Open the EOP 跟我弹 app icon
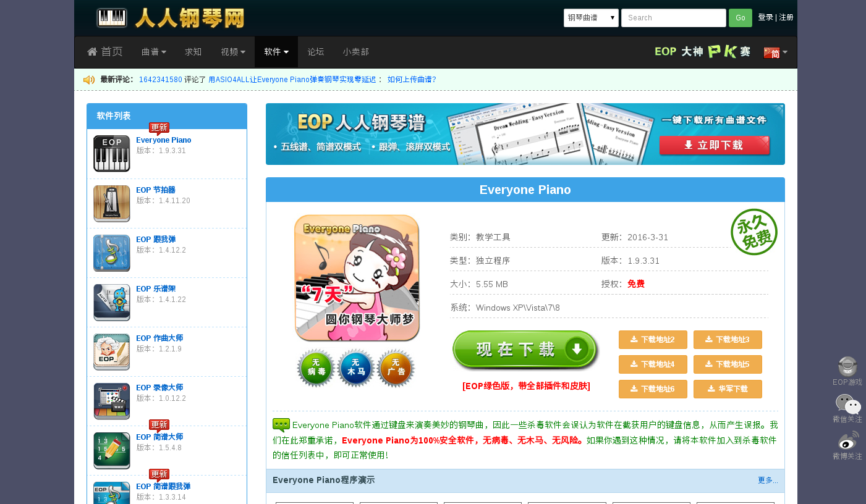Image resolution: width=866 pixels, height=504 pixels. coord(112,253)
